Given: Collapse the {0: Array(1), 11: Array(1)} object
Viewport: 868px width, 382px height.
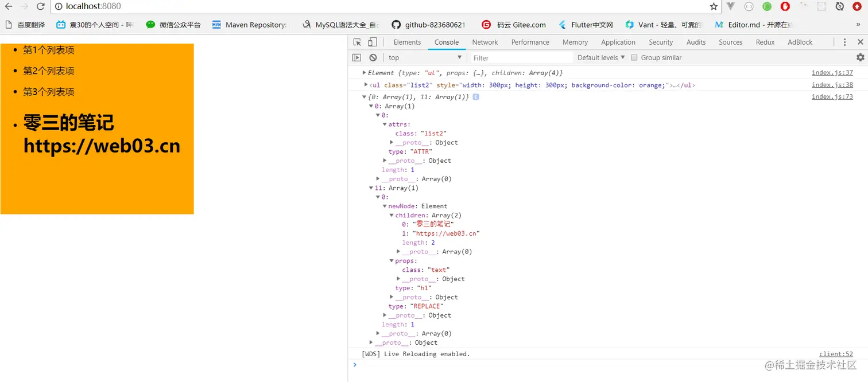Looking at the screenshot, I should [364, 97].
